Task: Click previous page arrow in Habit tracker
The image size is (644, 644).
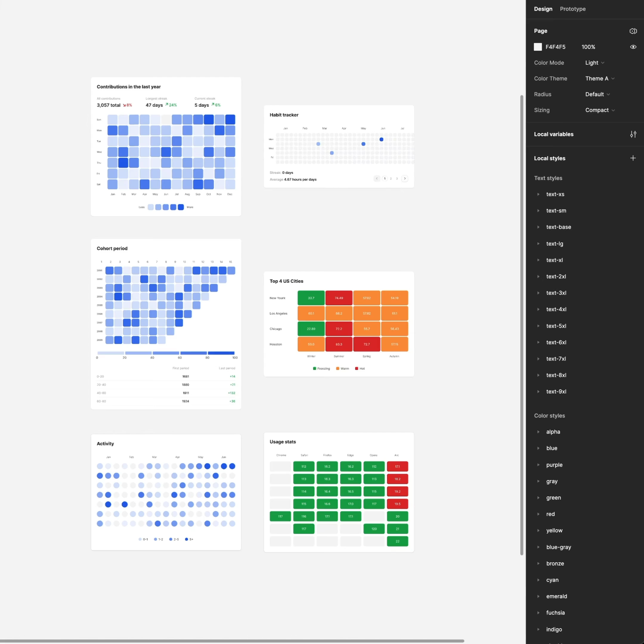Action: [x=376, y=178]
